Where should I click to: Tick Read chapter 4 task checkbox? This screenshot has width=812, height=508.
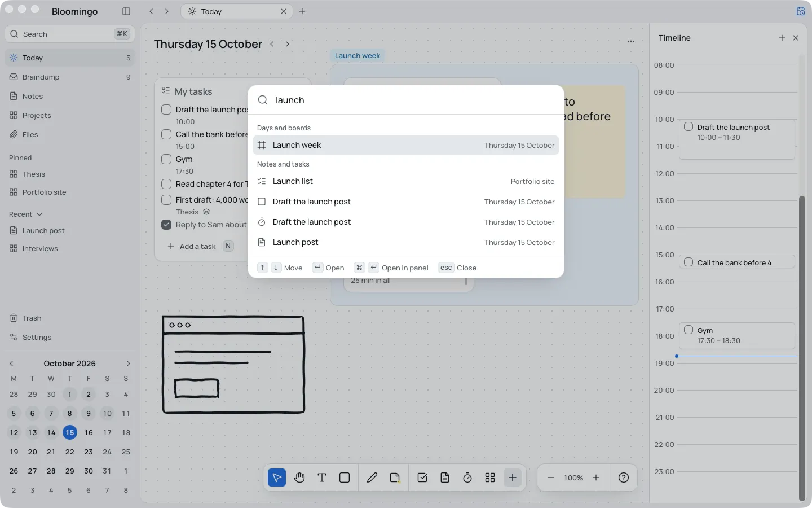pos(166,184)
